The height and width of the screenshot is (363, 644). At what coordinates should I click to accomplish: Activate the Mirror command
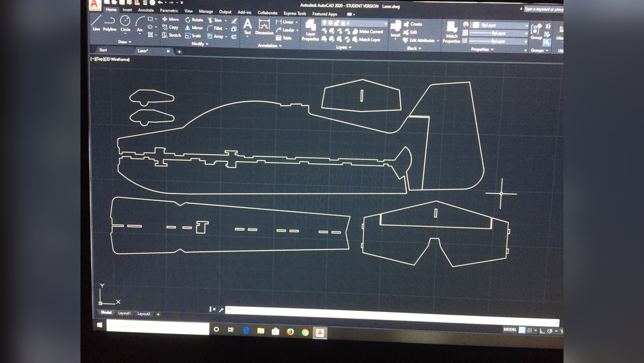[x=194, y=28]
